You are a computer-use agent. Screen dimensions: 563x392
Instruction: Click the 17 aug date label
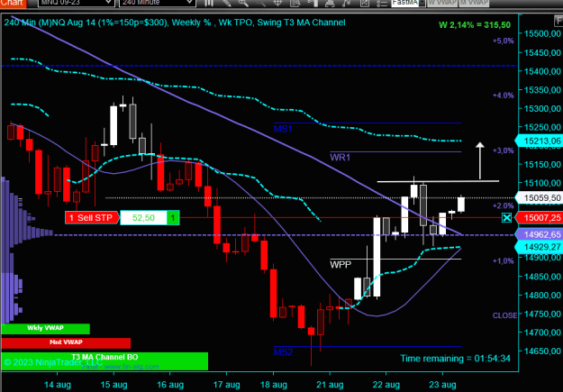coord(227,385)
